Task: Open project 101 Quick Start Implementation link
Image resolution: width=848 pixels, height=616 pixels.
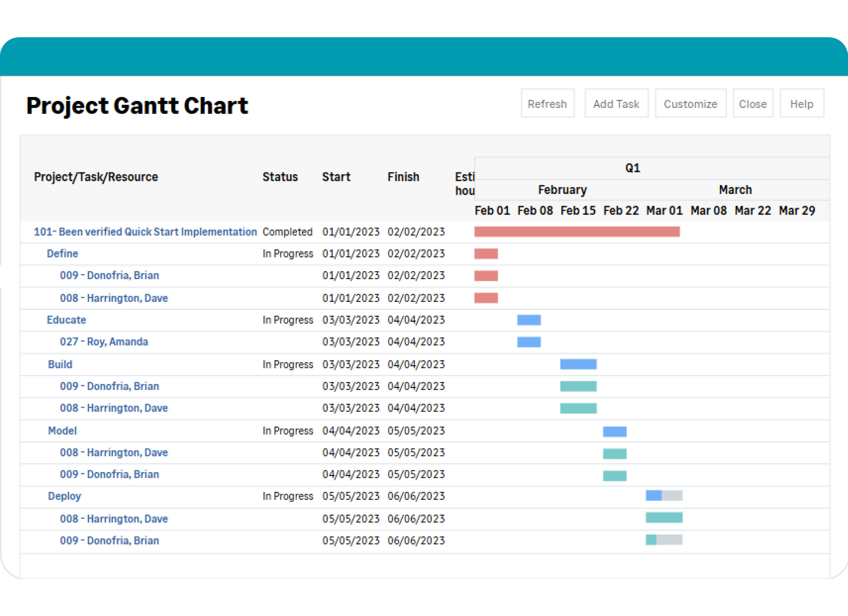Action: 145,232
